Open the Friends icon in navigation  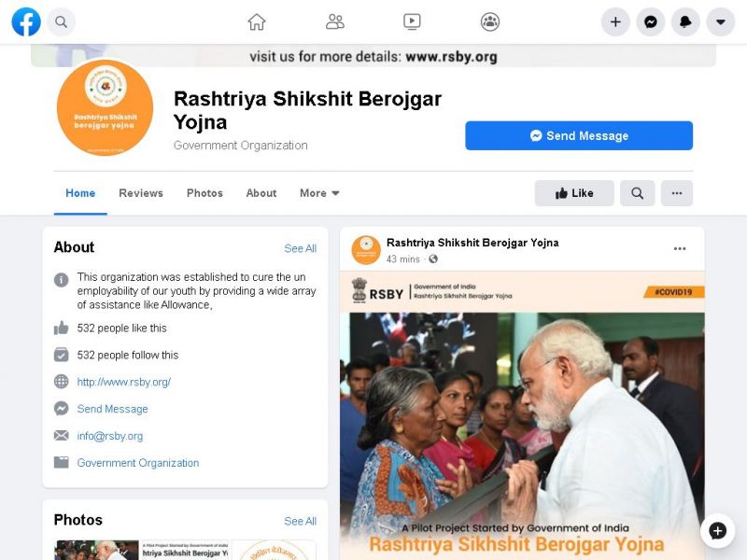point(335,21)
